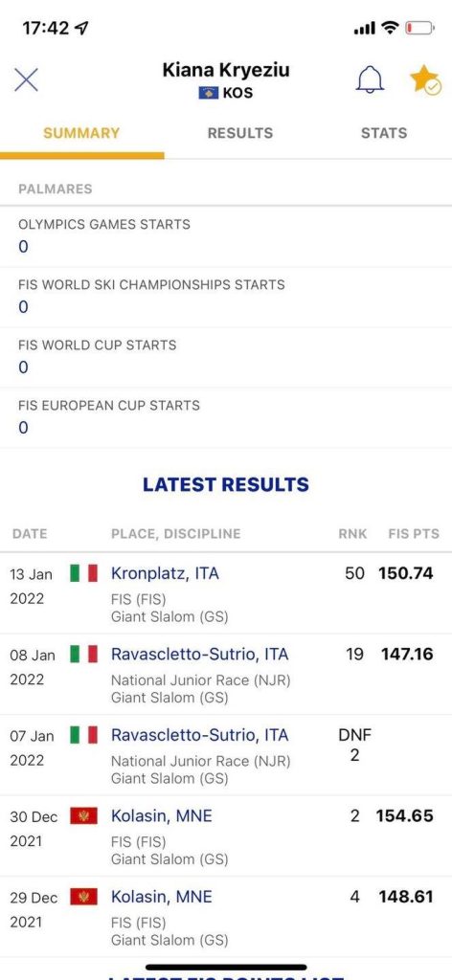Close the athlete profile with X icon
This screenshot has width=452, height=980.
26,80
